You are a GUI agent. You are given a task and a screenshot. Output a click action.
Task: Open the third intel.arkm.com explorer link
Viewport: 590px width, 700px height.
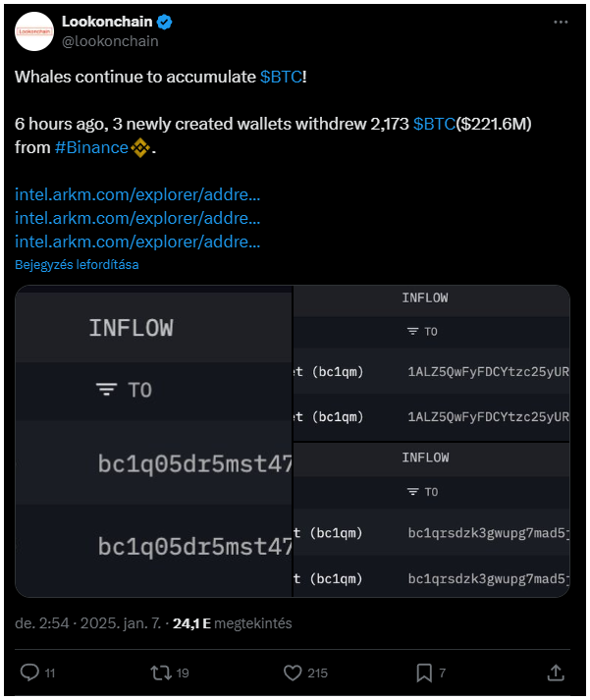tap(137, 242)
